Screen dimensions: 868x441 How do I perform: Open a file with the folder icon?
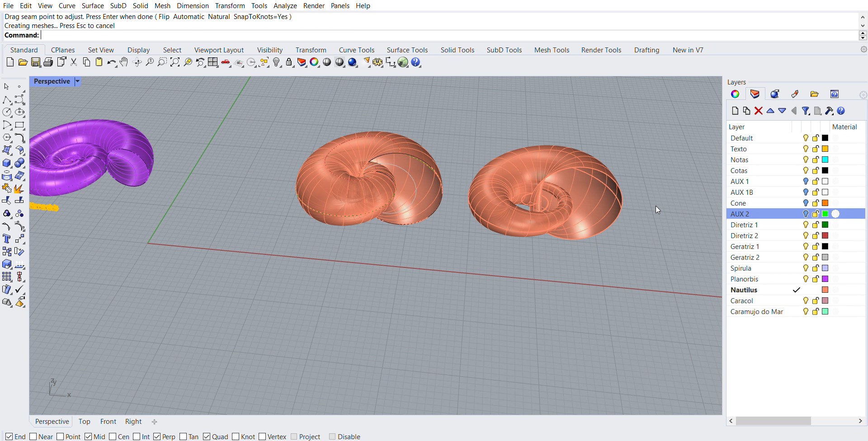(x=23, y=62)
